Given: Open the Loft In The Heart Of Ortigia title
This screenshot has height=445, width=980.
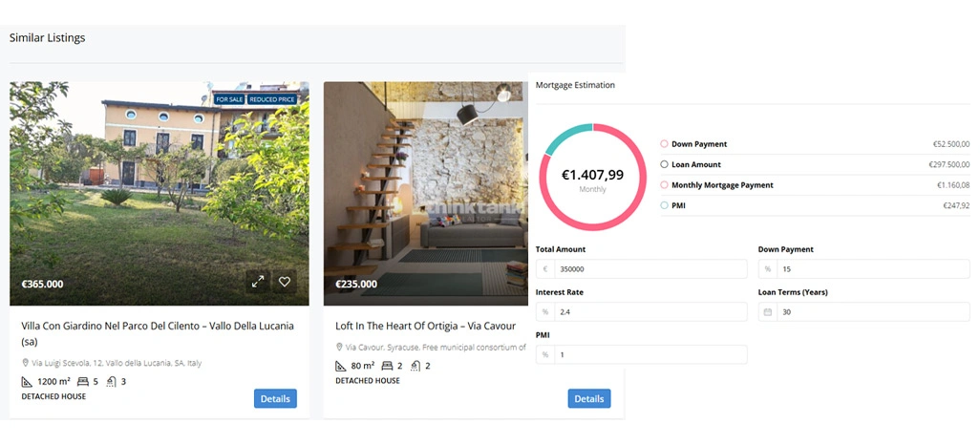Looking at the screenshot, I should (426, 326).
